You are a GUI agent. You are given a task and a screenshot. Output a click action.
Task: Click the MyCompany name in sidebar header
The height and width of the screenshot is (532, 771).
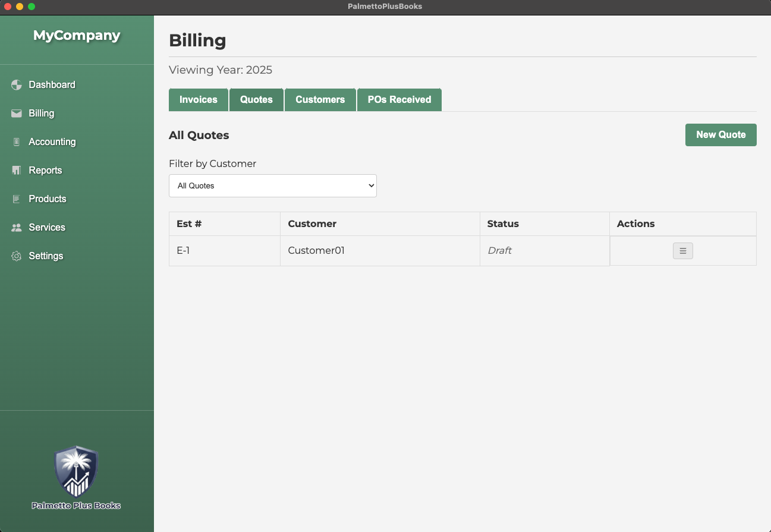pyautogui.click(x=77, y=36)
